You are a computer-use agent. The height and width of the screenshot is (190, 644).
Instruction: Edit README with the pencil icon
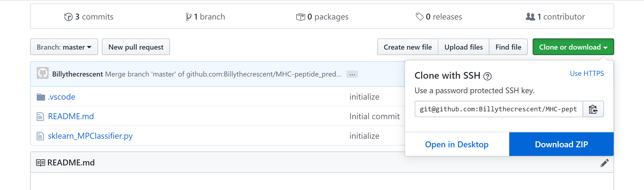coord(604,163)
